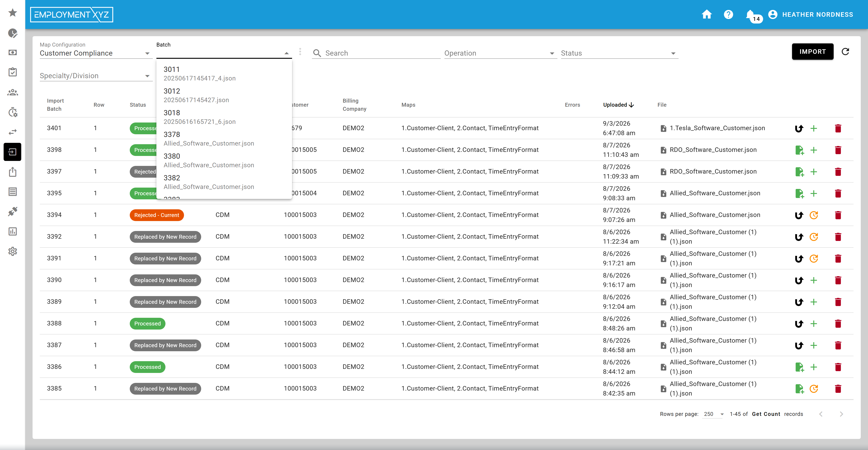This screenshot has height=450, width=868.
Task: Select batch 3382 from dropdown list
Action: [224, 182]
